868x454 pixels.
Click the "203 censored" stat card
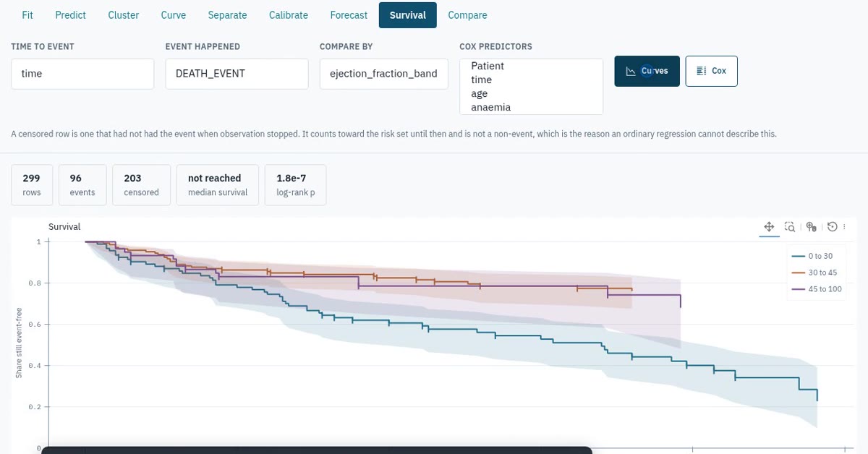(x=141, y=185)
